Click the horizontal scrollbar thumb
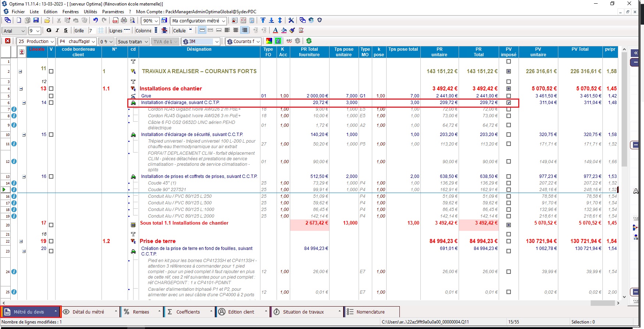This screenshot has width=644, height=329. 602,303
